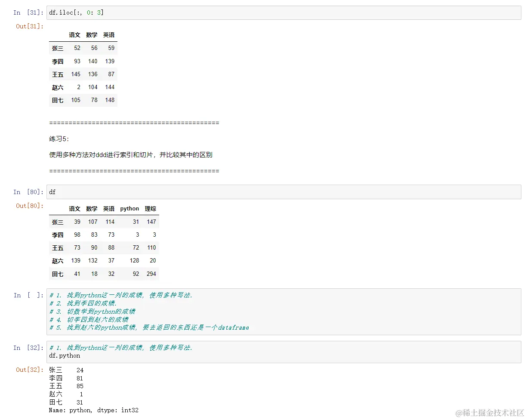Viewport: 527px width, 420px height.
Task: Click comment line # 2. 找到李四的成绩.
Action: tap(83, 303)
